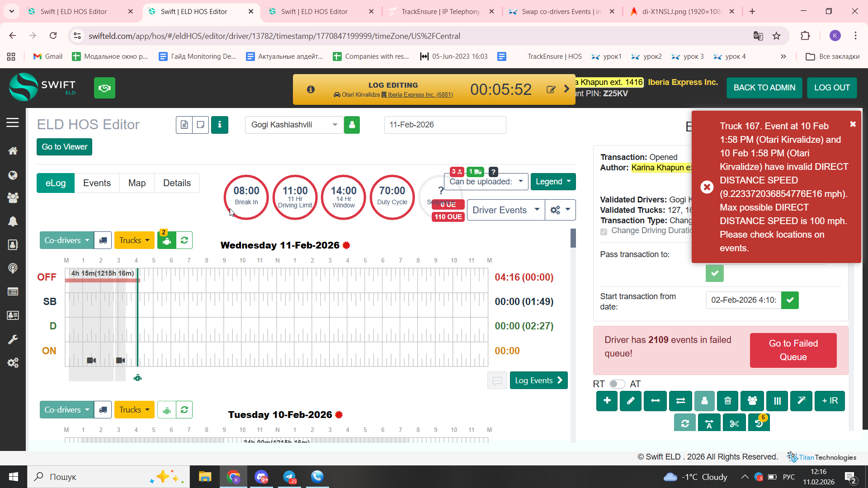Click the magic wand auto-fix icon
The width and height of the screenshot is (868, 488).
click(x=801, y=401)
